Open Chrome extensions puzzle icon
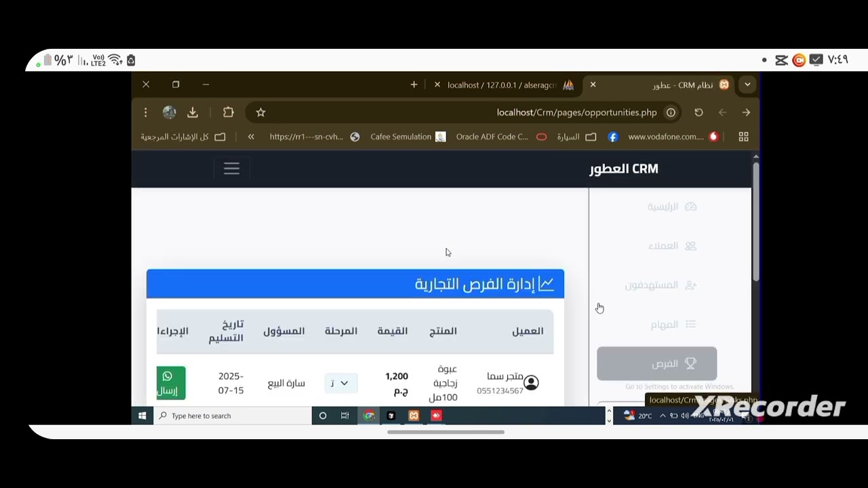This screenshot has height=488, width=868. point(228,113)
